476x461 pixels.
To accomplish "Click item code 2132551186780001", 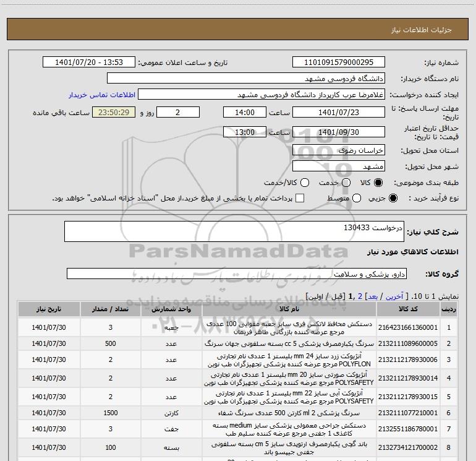I will tap(408, 429).
